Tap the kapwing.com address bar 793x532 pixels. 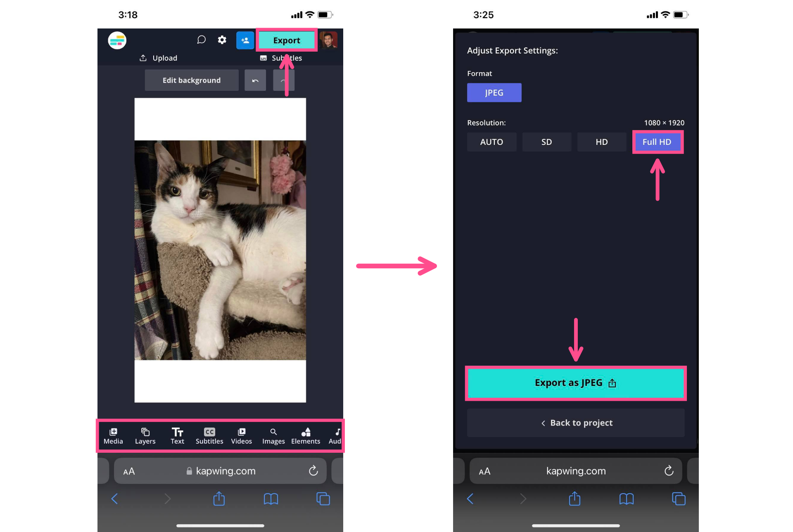pyautogui.click(x=220, y=471)
